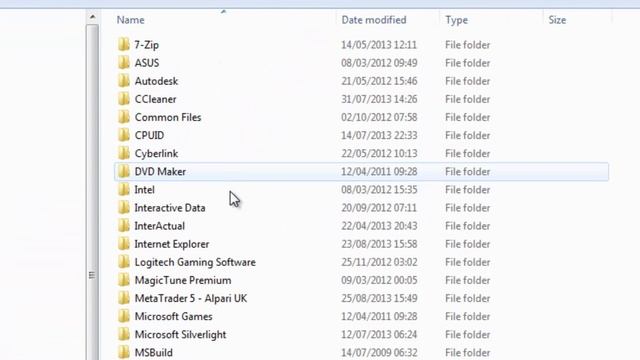
Task: Select the Microsoft Games folder name
Action: [173, 316]
